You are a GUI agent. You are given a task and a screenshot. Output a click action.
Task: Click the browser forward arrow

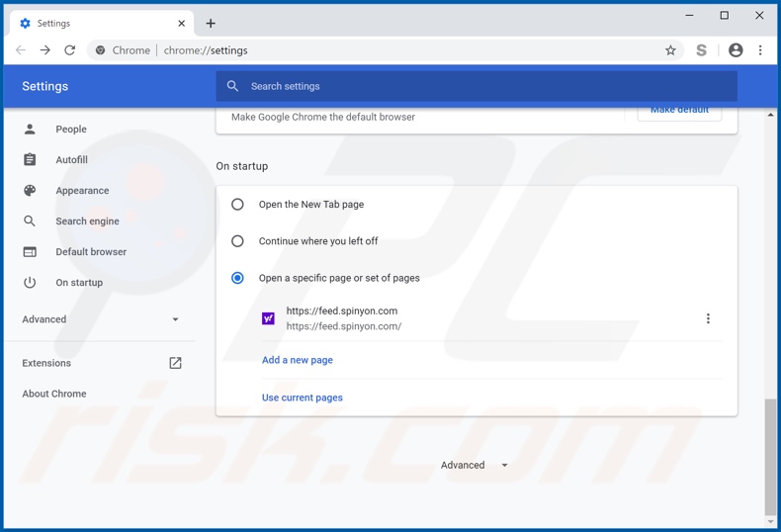pos(45,49)
